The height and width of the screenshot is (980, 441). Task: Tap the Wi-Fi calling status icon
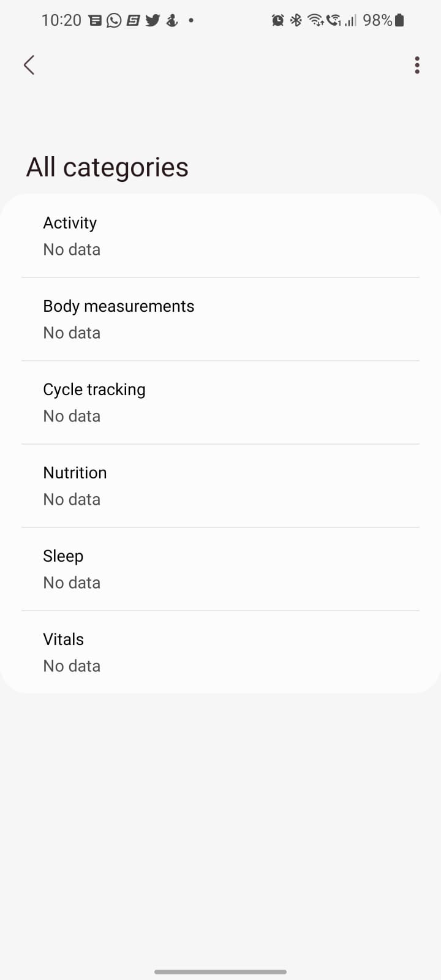tap(333, 20)
